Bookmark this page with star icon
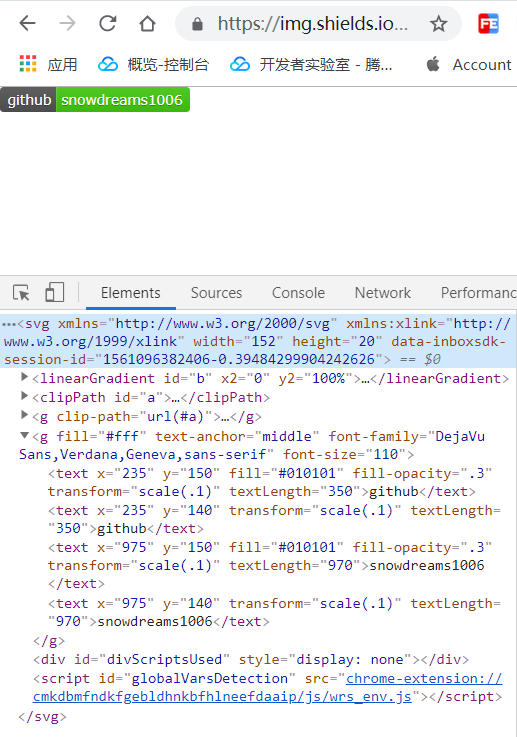Screen dimensions: 517x737 (439, 24)
